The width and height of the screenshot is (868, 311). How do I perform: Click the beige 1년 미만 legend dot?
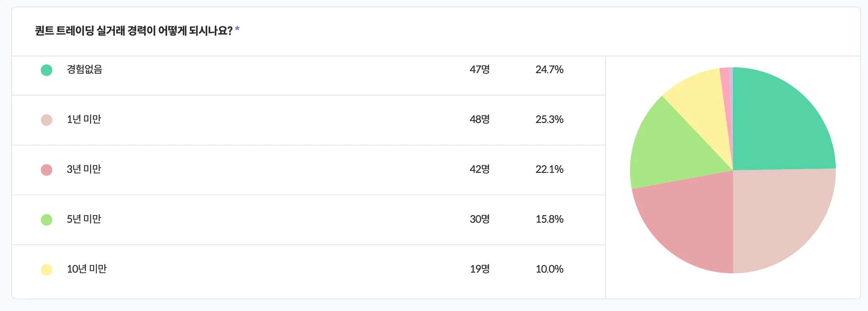pyautogui.click(x=47, y=120)
